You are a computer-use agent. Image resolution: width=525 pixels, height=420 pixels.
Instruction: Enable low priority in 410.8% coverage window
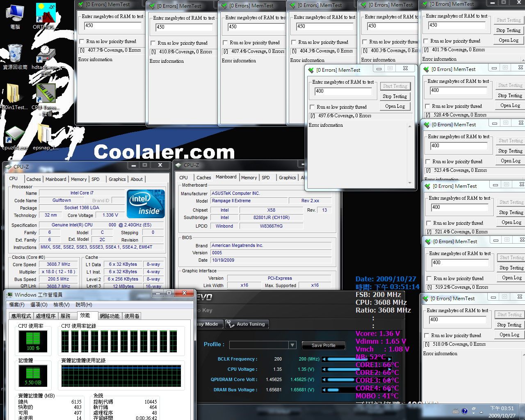[153, 43]
